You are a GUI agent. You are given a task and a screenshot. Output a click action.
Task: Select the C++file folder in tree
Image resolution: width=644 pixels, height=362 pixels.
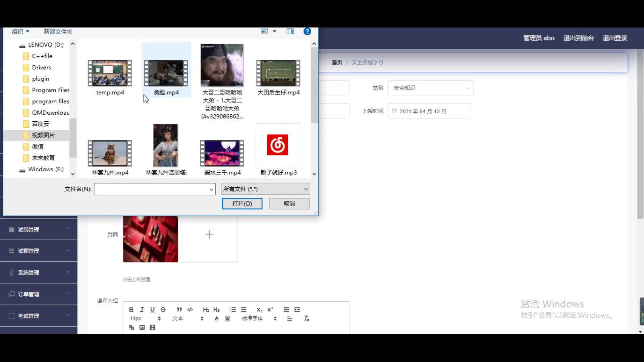[42, 56]
